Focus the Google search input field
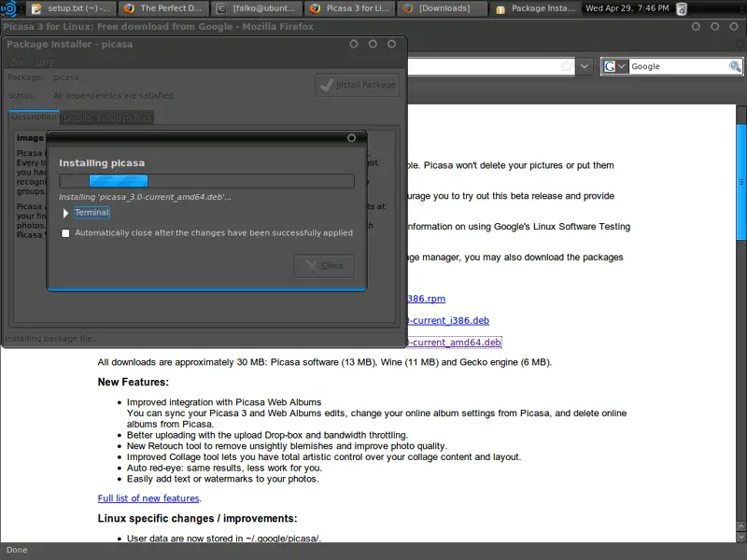This screenshot has width=747, height=560. coord(679,66)
